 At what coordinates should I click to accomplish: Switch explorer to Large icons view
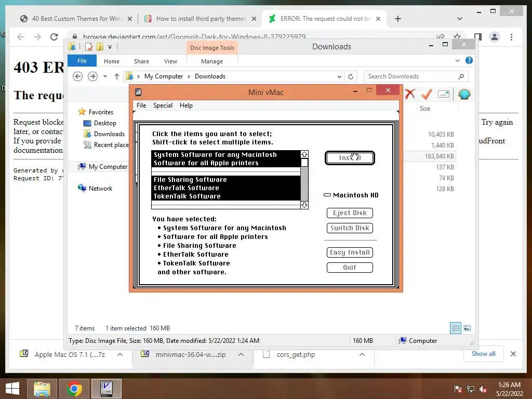pyautogui.click(x=467, y=328)
